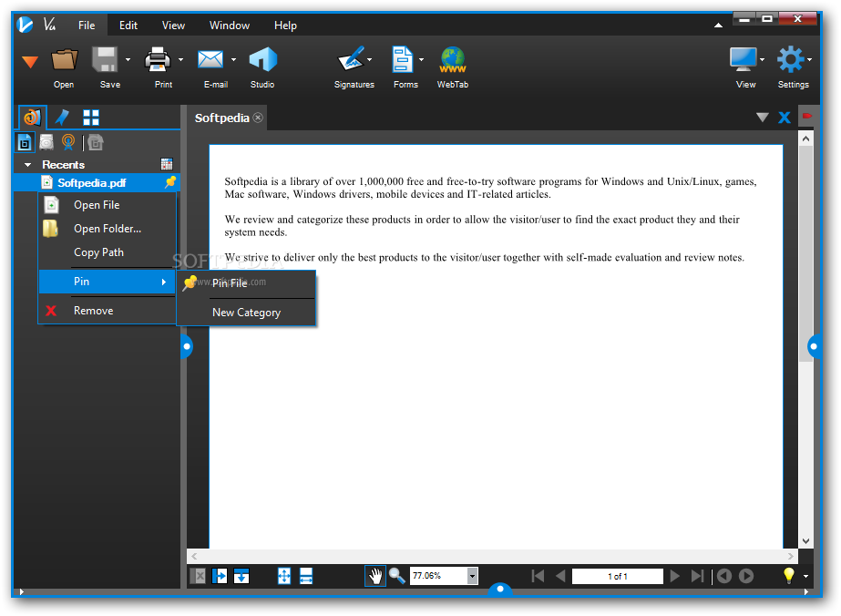Select the orange spiral sidebar tab icon
Image resolution: width=841 pixels, height=616 pixels.
click(32, 117)
